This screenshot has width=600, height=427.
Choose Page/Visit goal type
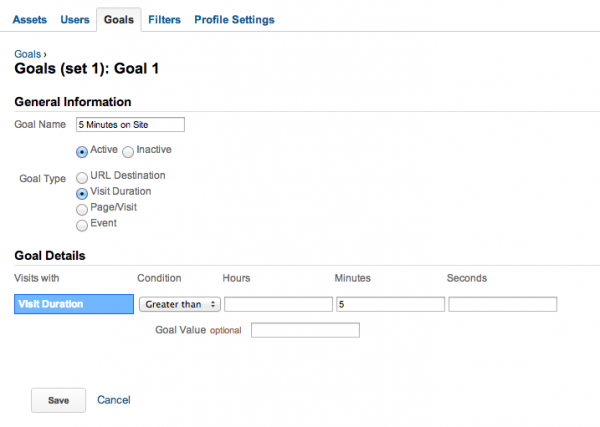(82, 209)
